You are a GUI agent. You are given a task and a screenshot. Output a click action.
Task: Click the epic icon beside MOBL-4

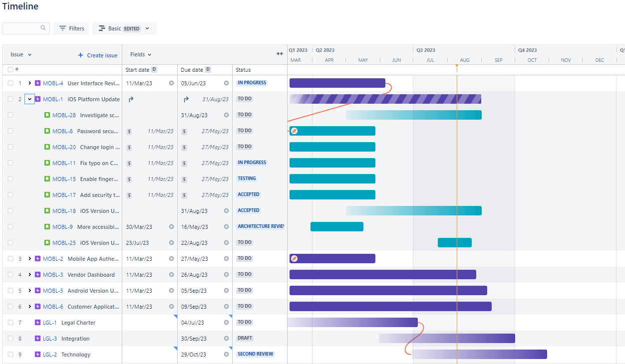[37, 83]
